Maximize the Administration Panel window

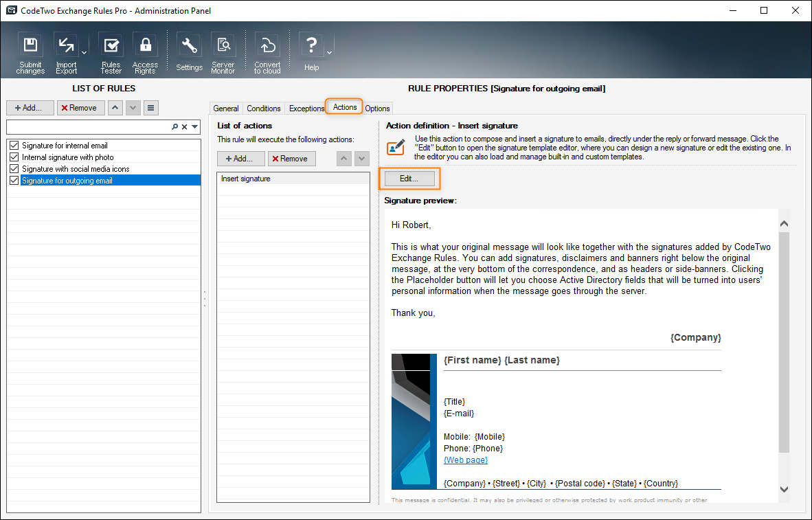(764, 10)
